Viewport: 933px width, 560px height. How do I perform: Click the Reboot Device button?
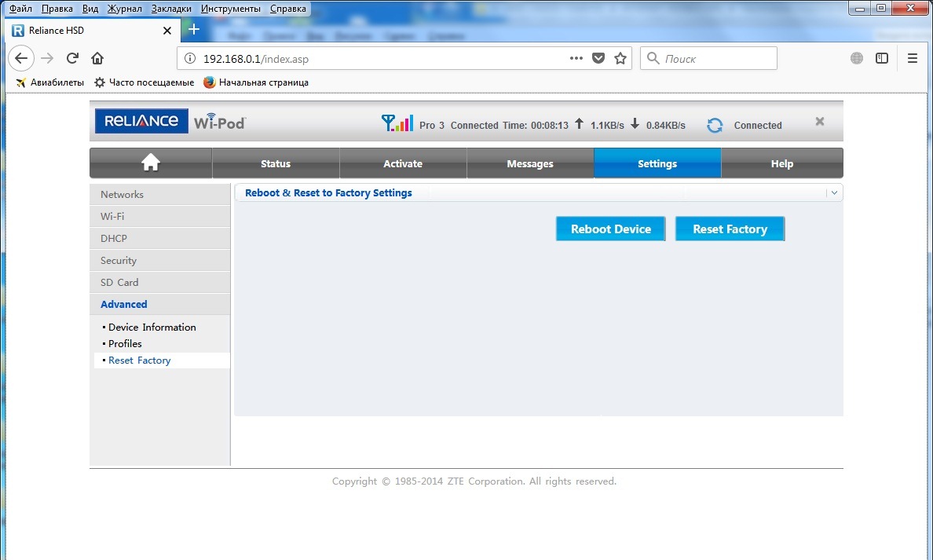click(x=610, y=229)
